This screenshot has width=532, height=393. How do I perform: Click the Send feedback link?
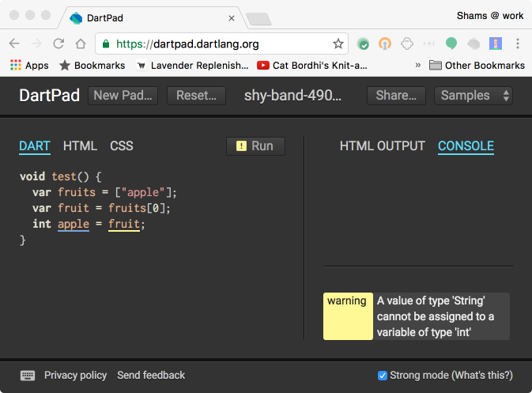[151, 376]
